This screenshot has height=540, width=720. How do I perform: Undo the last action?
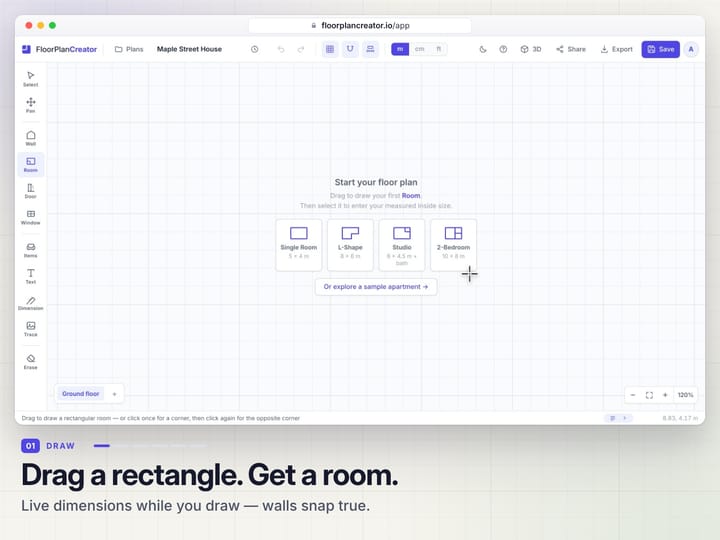pyautogui.click(x=281, y=49)
